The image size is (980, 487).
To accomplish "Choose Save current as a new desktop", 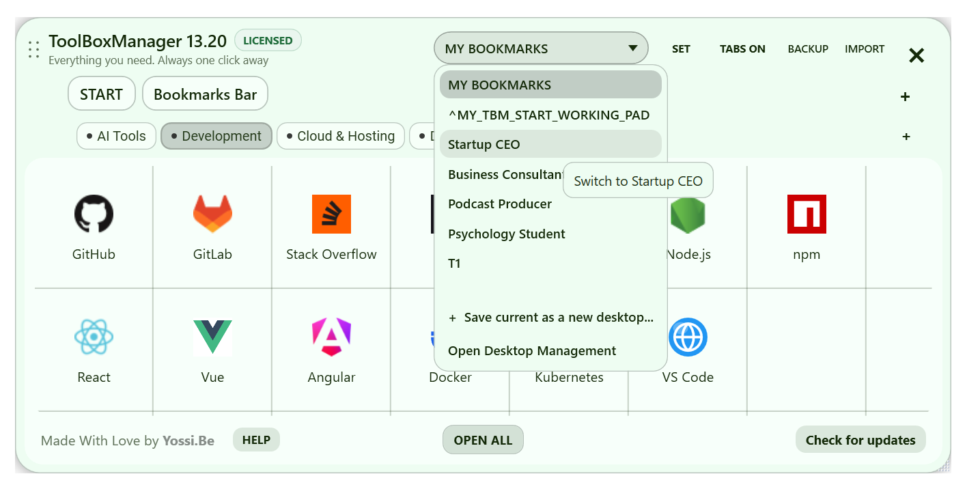I will coord(550,318).
